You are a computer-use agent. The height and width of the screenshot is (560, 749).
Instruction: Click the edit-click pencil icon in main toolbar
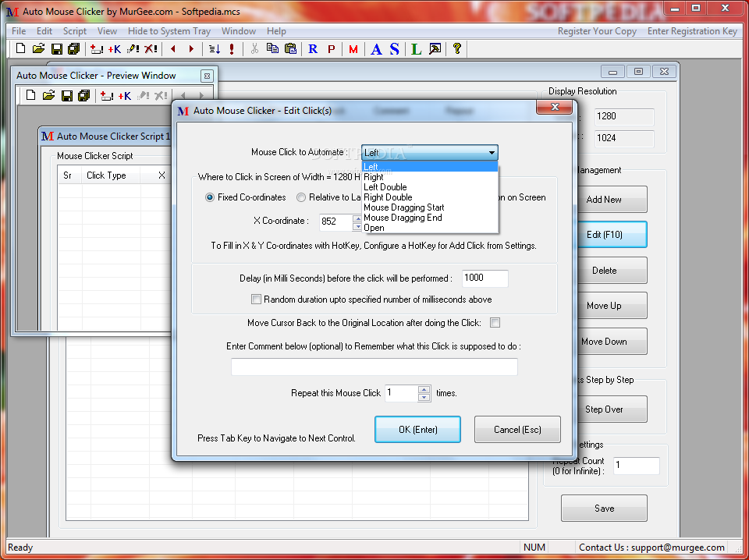pos(133,48)
